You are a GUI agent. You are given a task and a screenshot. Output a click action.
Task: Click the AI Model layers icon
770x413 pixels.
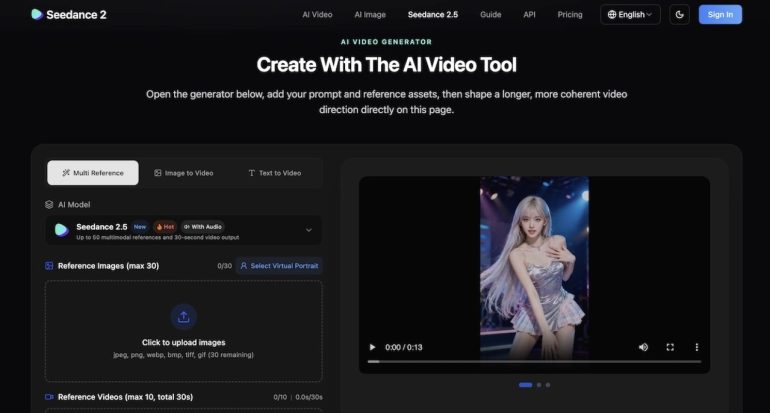click(49, 204)
